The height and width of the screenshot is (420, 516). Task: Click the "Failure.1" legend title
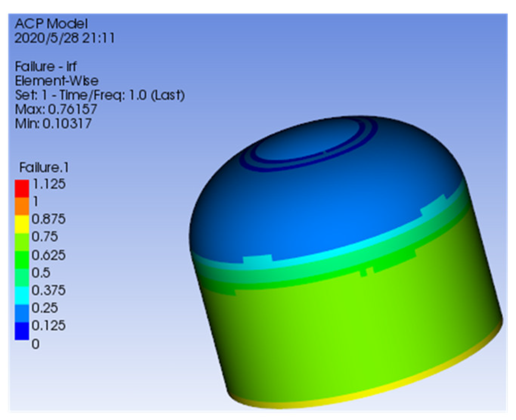[x=44, y=167]
